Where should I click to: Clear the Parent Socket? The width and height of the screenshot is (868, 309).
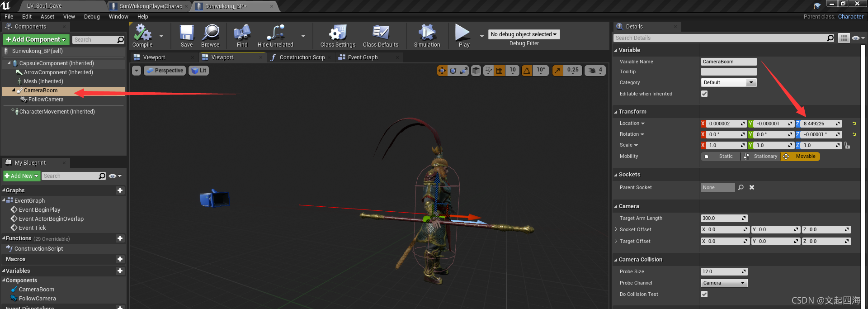pos(752,187)
